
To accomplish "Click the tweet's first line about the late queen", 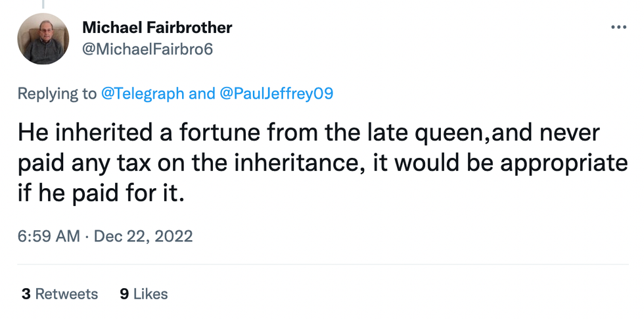I will click(309, 134).
